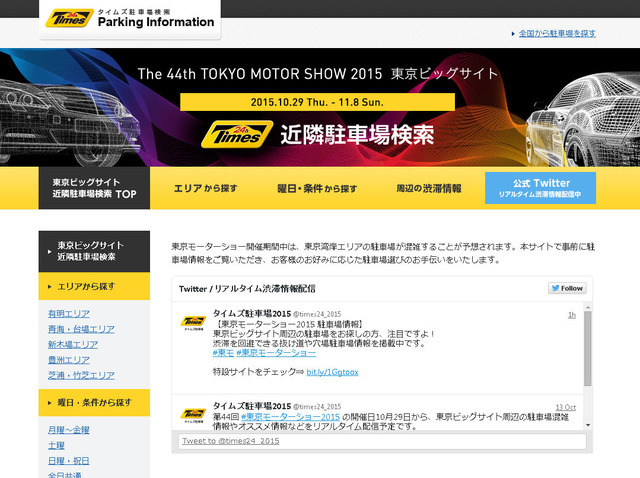Click the #東モ hashtag link
The image size is (640, 478).
(x=223, y=353)
